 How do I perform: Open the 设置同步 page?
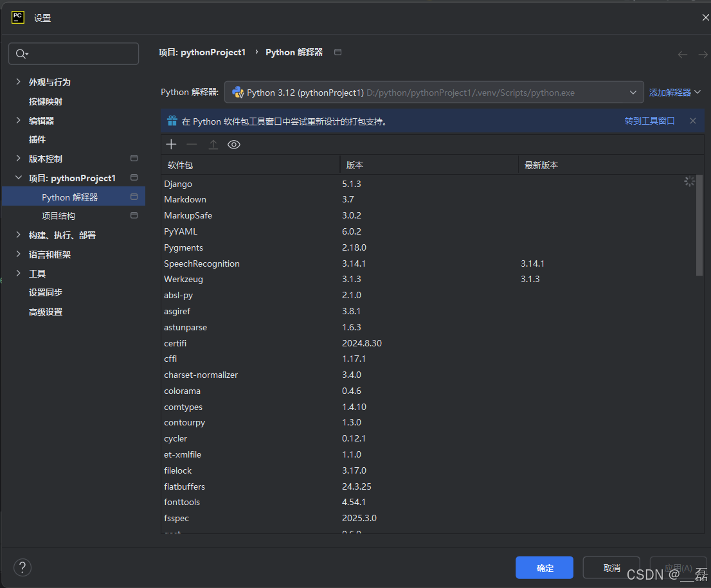[x=46, y=292]
